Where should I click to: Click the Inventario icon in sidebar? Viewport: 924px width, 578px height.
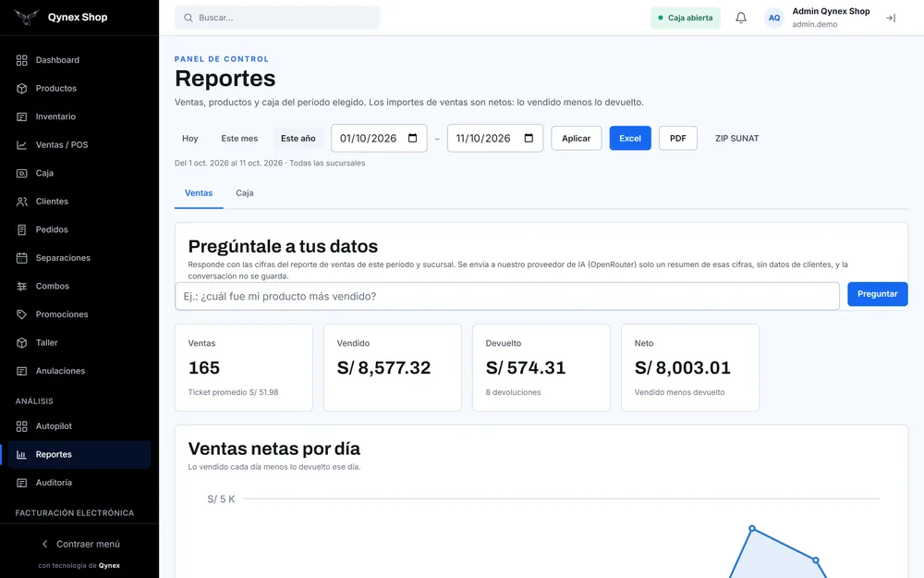coord(22,117)
